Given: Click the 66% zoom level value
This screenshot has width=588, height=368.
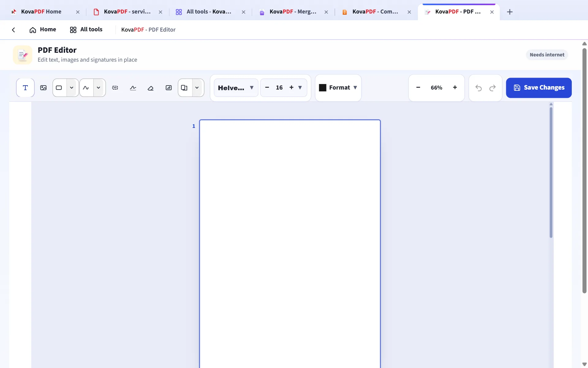Looking at the screenshot, I should pyautogui.click(x=436, y=88).
